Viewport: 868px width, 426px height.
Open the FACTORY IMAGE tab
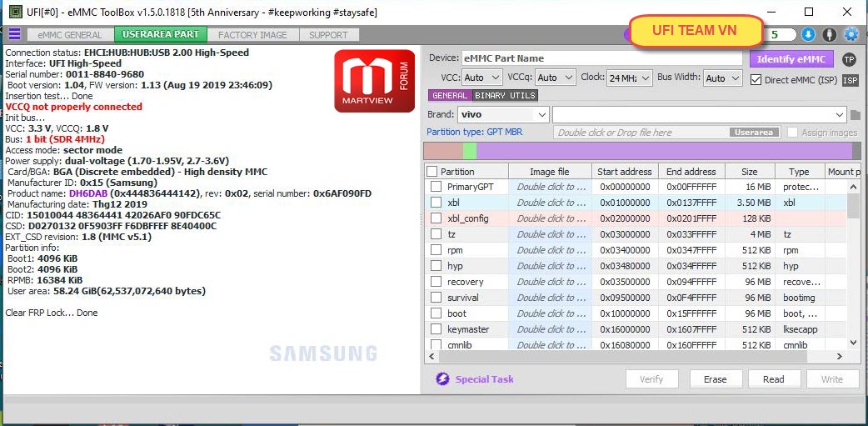pos(252,35)
